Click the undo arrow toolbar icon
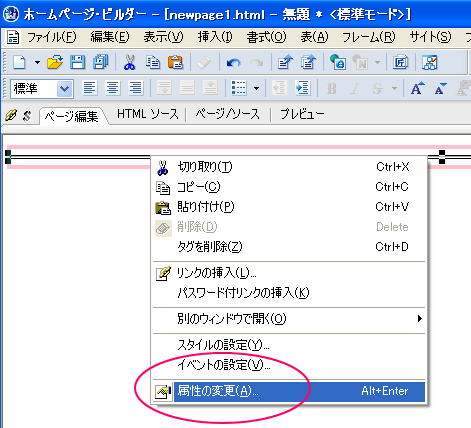The image size is (471, 428). pos(233,62)
